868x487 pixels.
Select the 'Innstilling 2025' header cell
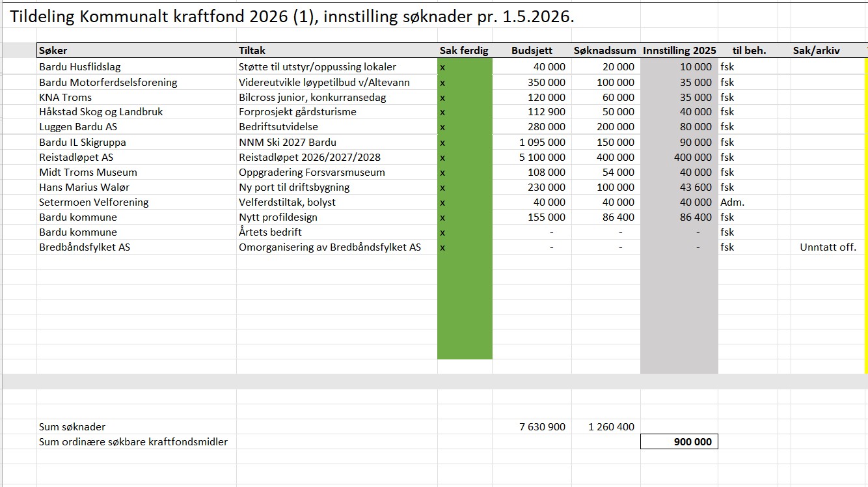point(679,51)
